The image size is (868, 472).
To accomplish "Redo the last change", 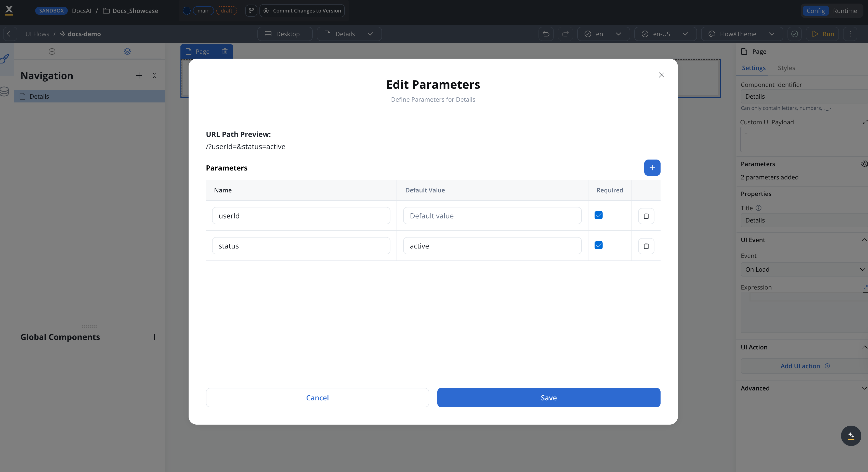I will pos(565,34).
